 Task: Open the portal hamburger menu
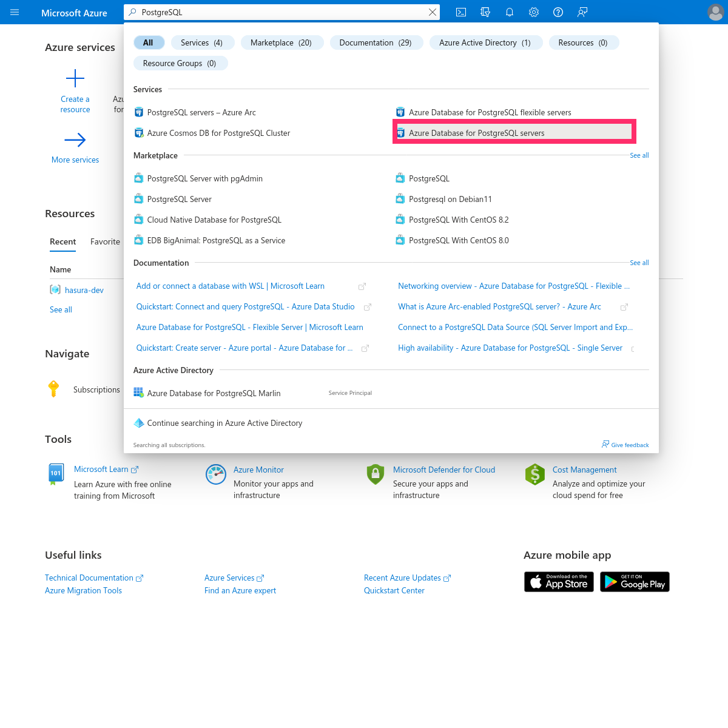15,12
